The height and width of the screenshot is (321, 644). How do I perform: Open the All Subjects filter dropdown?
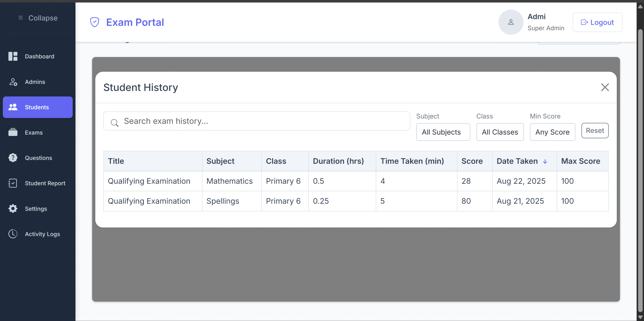point(443,132)
